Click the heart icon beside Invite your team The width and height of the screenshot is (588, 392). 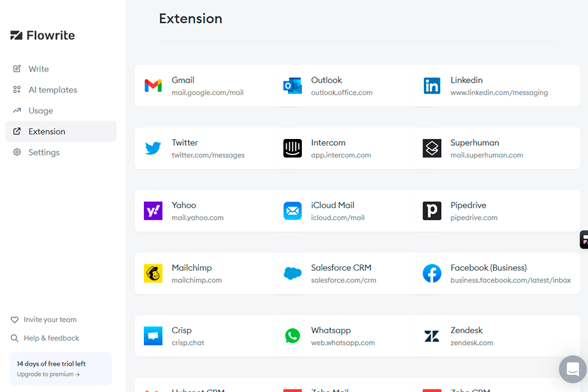point(15,320)
